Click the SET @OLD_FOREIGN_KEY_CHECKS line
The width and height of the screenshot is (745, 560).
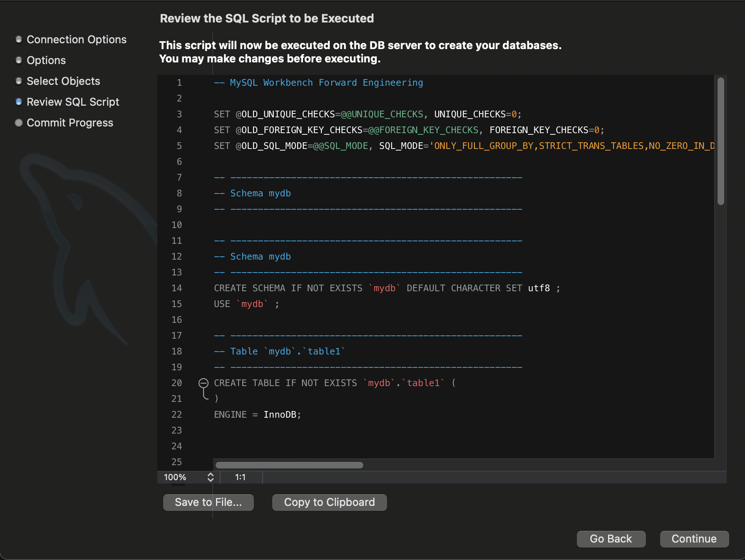click(x=409, y=130)
